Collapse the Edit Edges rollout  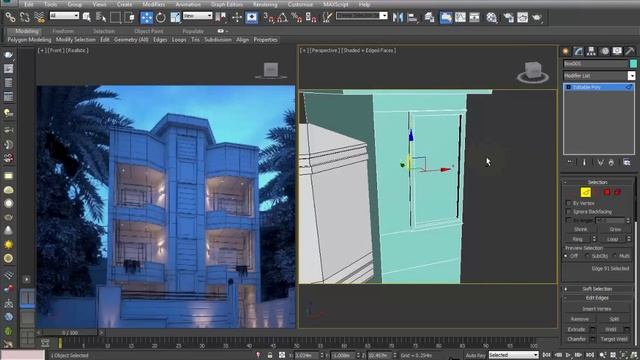tap(598, 298)
